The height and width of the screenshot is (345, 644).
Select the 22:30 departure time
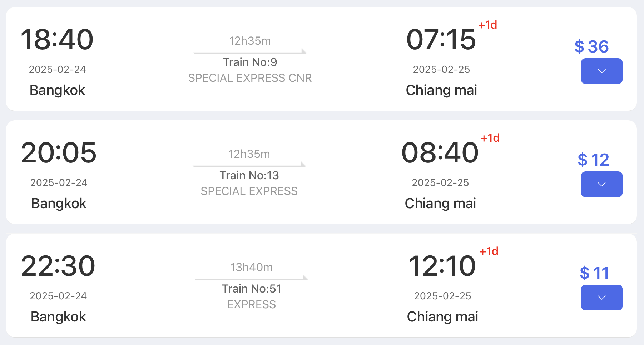(x=58, y=266)
